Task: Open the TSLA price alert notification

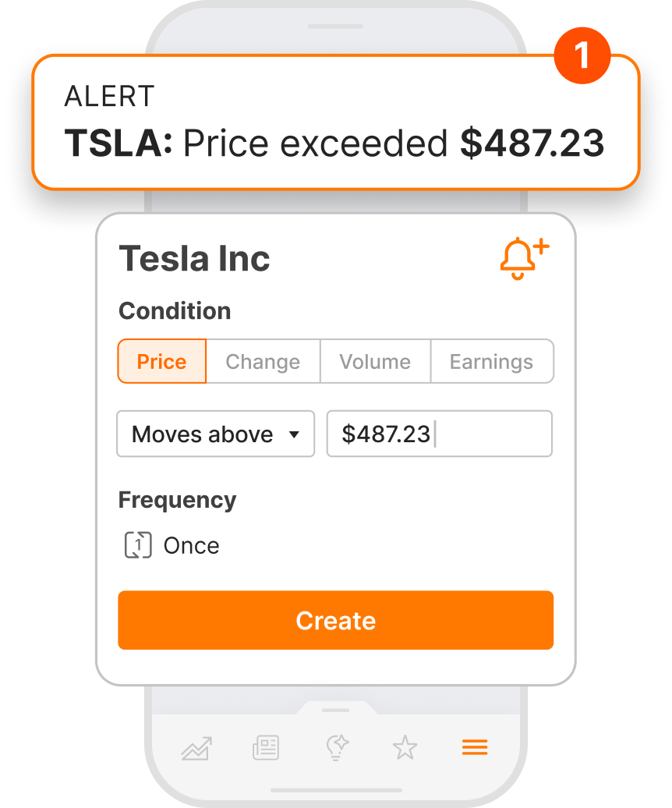Action: (x=335, y=122)
